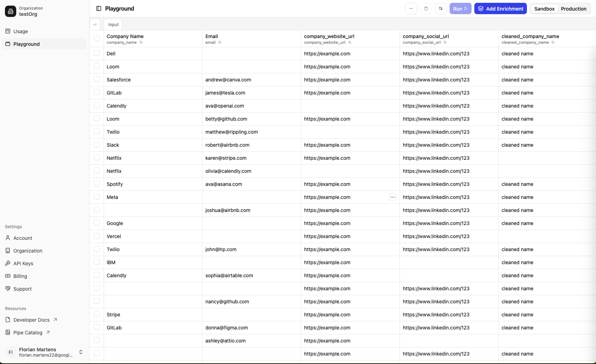
Task: Click the Pipe Catalog book icon
Action: 8,332
